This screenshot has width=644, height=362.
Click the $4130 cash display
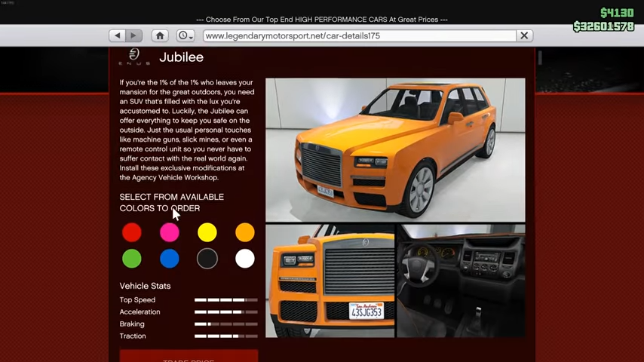pos(617,13)
